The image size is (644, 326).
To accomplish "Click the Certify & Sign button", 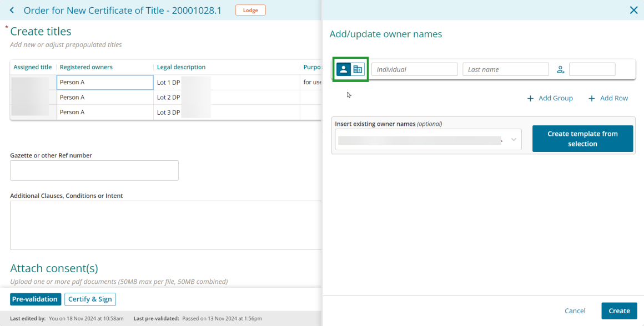I will pos(90,299).
